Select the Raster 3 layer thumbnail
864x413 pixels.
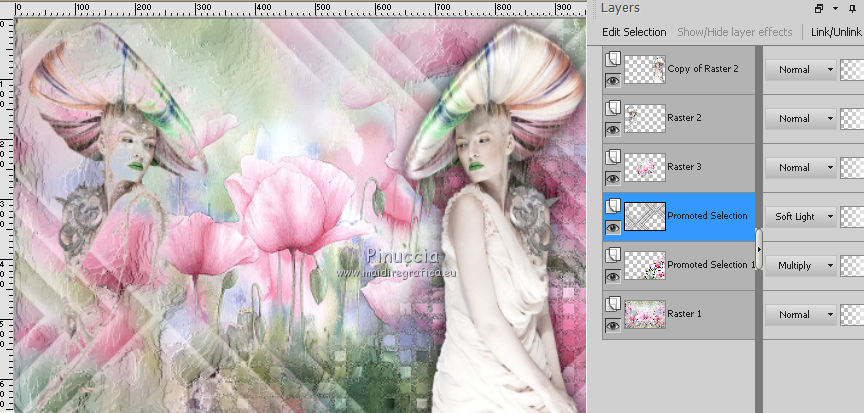point(644,167)
